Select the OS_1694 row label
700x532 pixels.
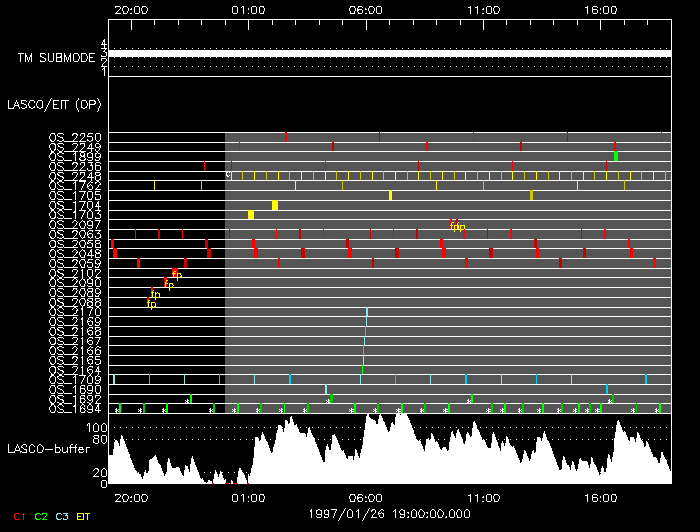pos(74,409)
